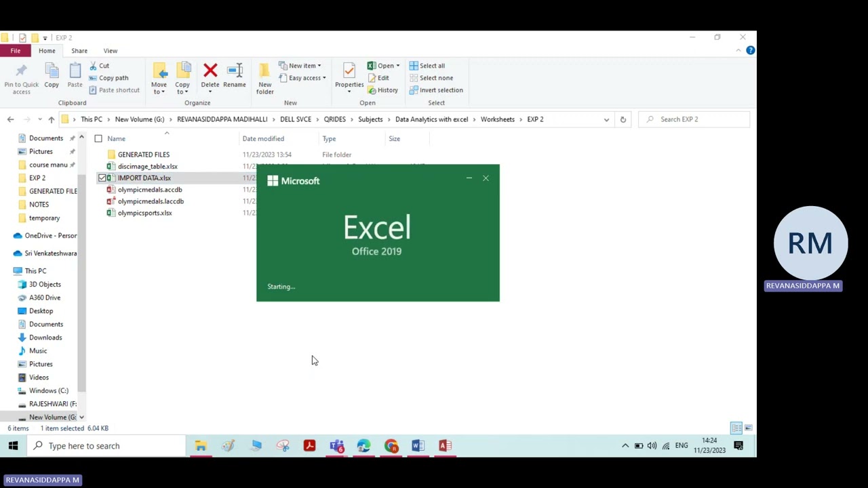This screenshot has width=868, height=488.
Task: Sort by the Type column header
Action: 329,138
